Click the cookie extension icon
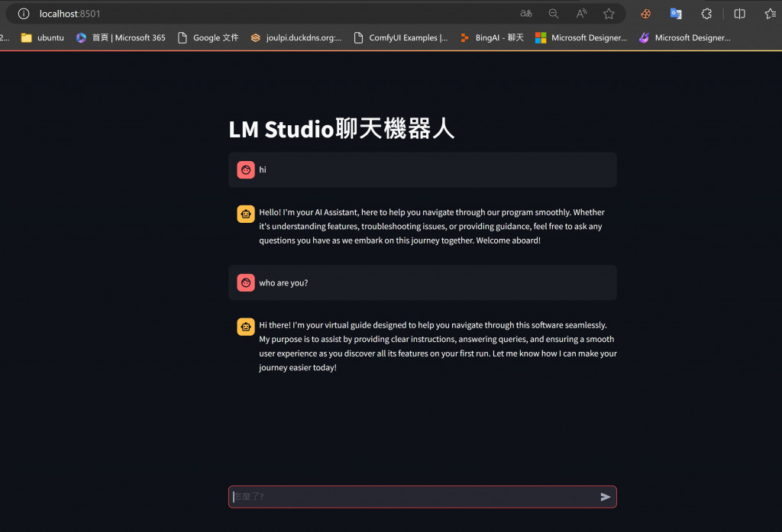This screenshot has height=532, width=782. point(645,14)
